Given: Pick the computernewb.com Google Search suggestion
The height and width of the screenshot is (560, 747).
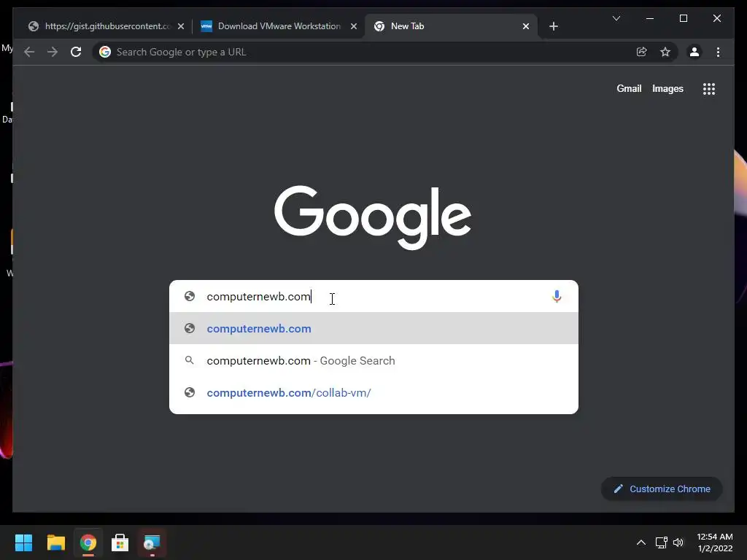Looking at the screenshot, I should [373, 360].
